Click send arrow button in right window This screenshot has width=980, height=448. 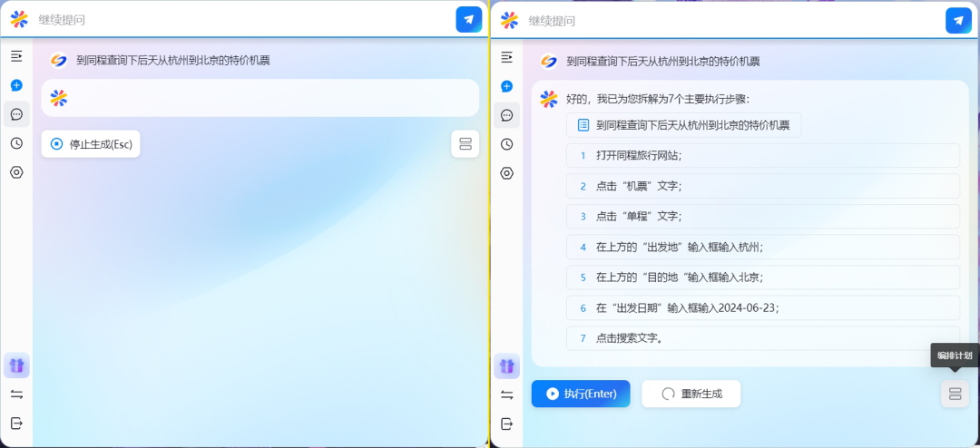958,20
